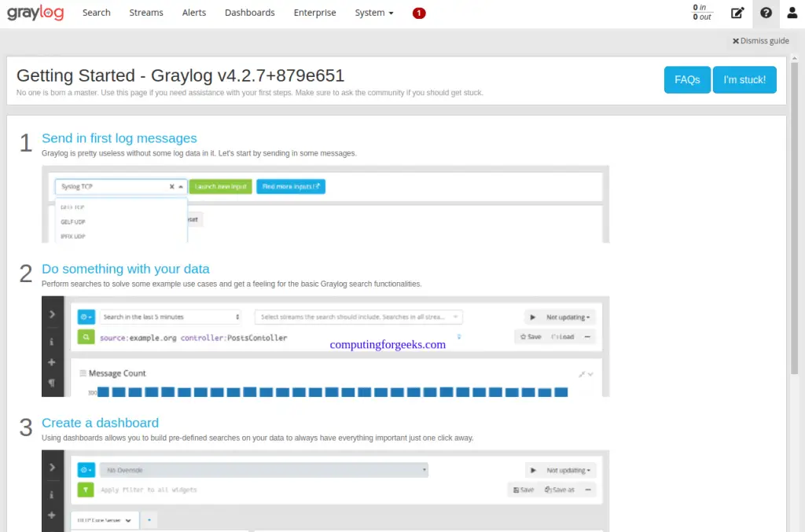Screen dimensions: 805x532
Task: Click the Message Count widget title
Action: [x=117, y=373]
